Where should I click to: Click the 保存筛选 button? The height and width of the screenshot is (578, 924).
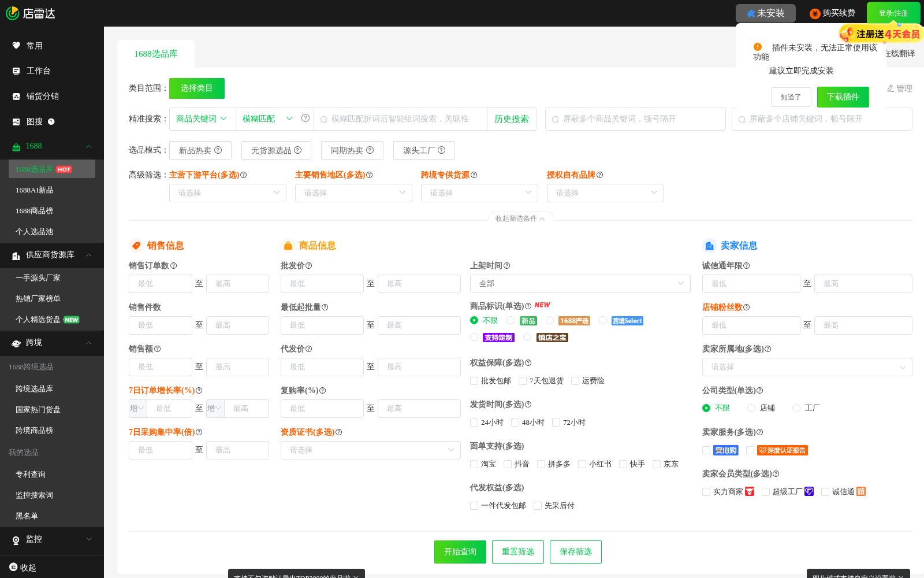point(576,552)
